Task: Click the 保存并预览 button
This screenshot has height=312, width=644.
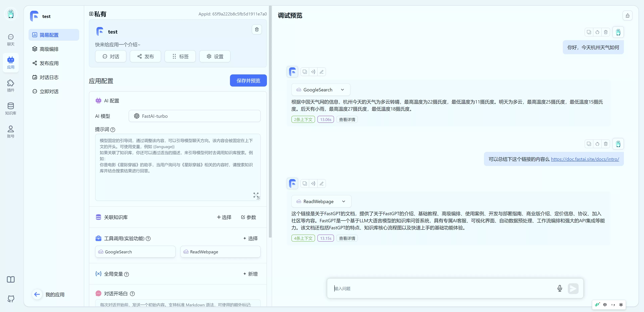Action: pos(248,80)
